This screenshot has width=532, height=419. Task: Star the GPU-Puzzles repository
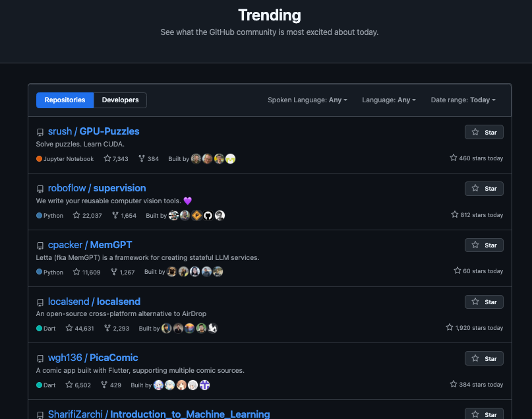(484, 132)
